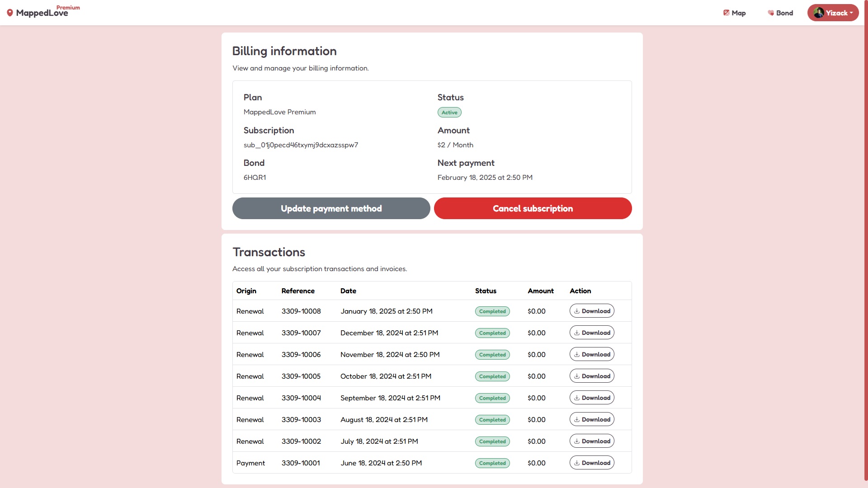Click date August 18, 2024 at 2:51 PM
The width and height of the screenshot is (868, 488).
click(x=384, y=420)
